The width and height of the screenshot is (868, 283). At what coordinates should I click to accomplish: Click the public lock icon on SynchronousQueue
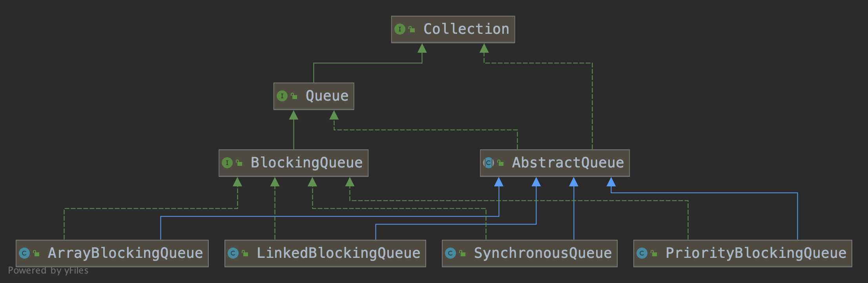coord(463,253)
